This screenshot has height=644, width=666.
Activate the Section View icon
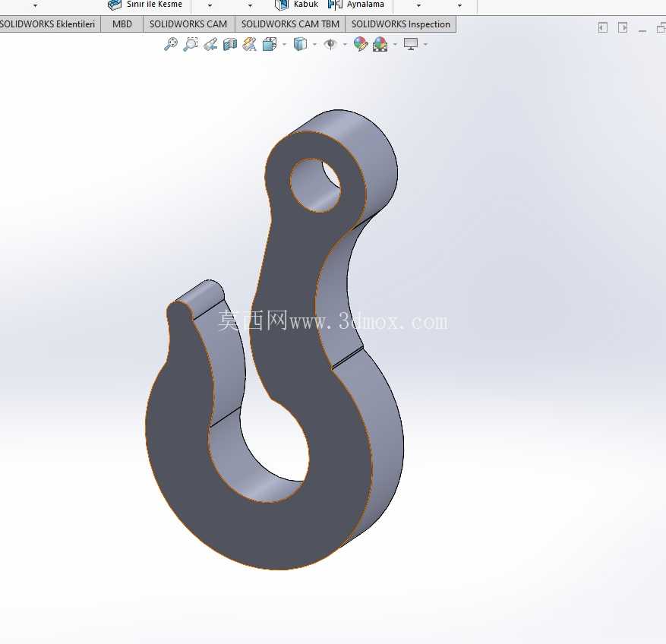pos(230,44)
